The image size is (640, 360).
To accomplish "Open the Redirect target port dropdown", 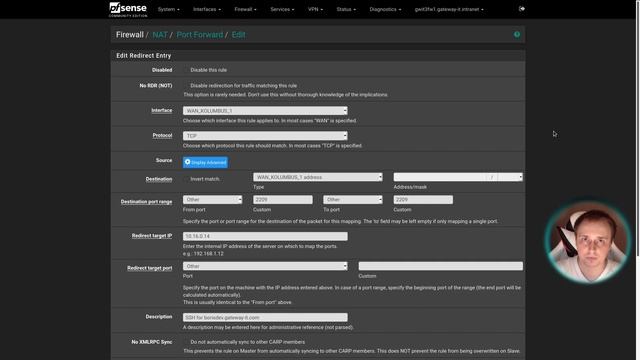I will [265, 266].
